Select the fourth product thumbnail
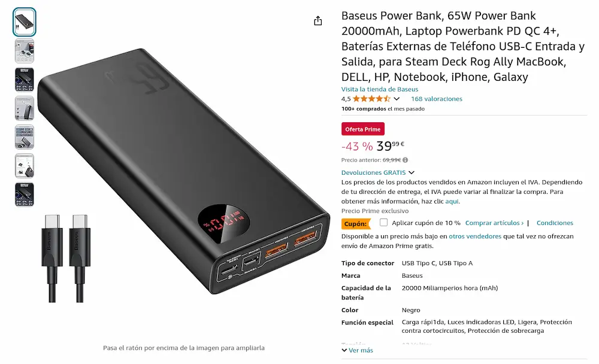599x364 pixels. click(25, 108)
